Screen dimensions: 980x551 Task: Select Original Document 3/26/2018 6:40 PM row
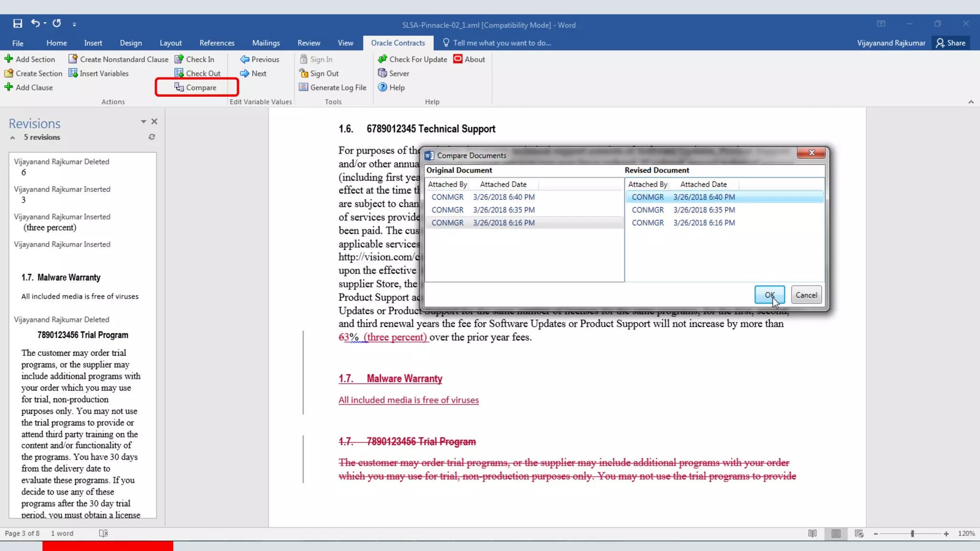click(524, 197)
